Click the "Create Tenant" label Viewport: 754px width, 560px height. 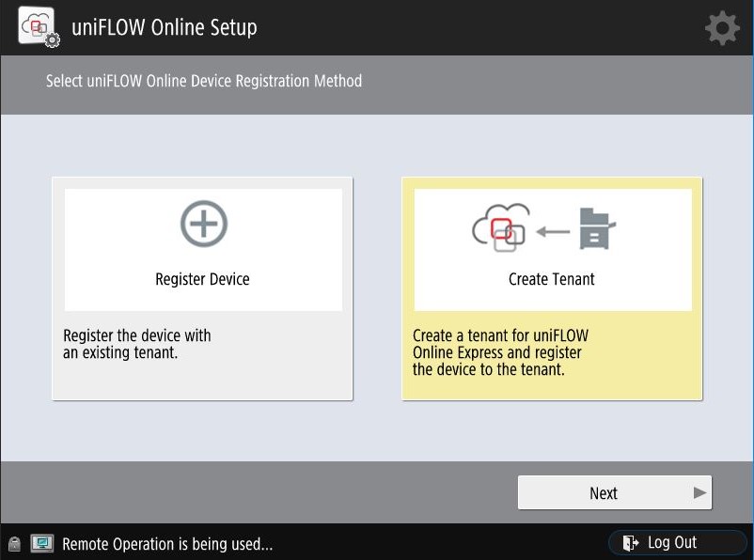point(552,279)
